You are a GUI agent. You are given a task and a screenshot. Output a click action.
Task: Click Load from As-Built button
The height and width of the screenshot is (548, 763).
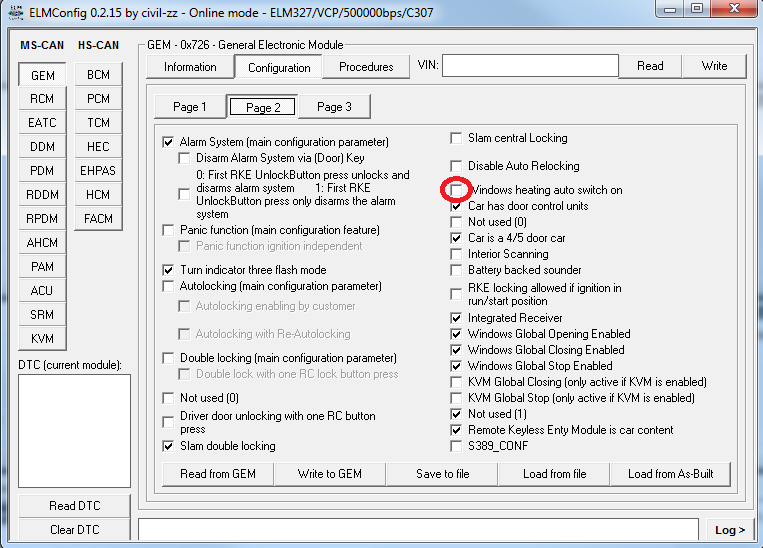pyautogui.click(x=670, y=473)
